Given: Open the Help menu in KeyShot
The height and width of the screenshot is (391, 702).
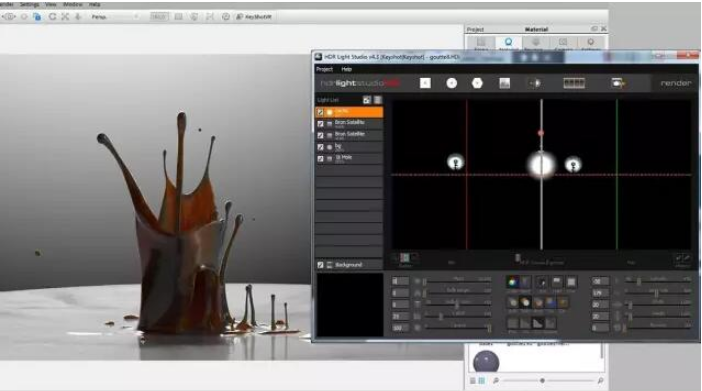Looking at the screenshot, I should 94,4.
